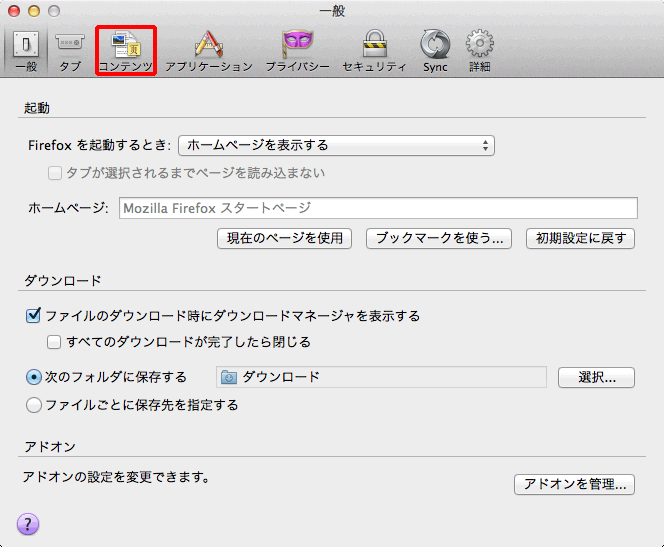The height and width of the screenshot is (547, 664).
Task: Open the 一般 (General) preferences pane
Action: (26, 51)
